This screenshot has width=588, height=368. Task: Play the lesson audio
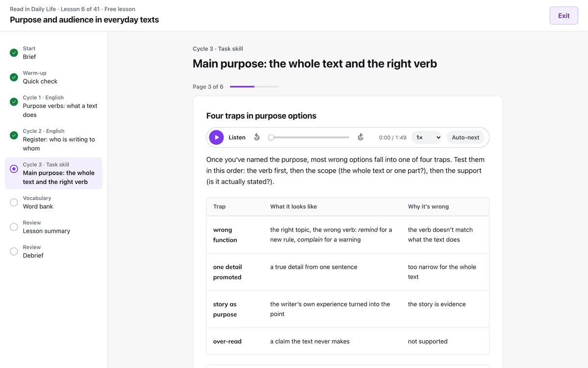[217, 137]
